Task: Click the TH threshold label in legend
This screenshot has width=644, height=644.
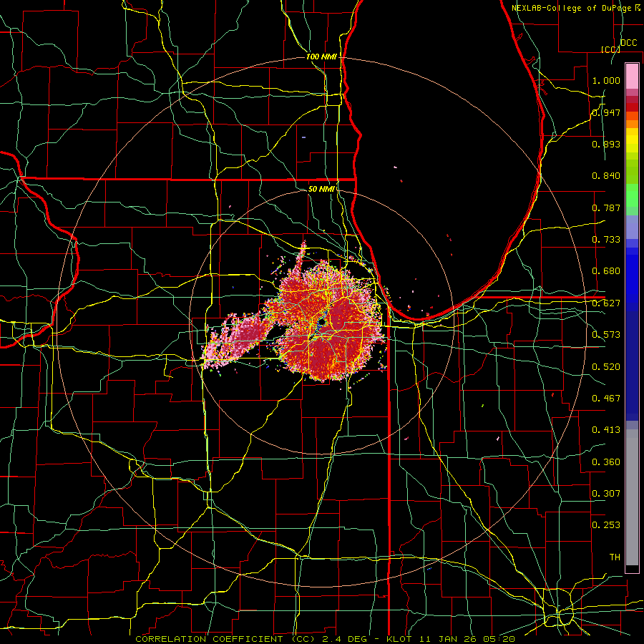Action: (x=615, y=557)
